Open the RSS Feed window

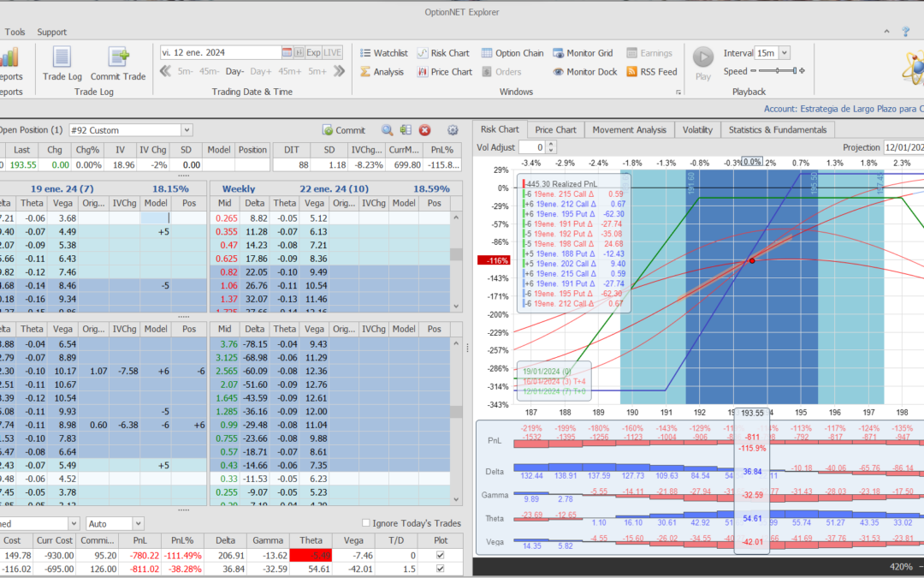pyautogui.click(x=651, y=72)
